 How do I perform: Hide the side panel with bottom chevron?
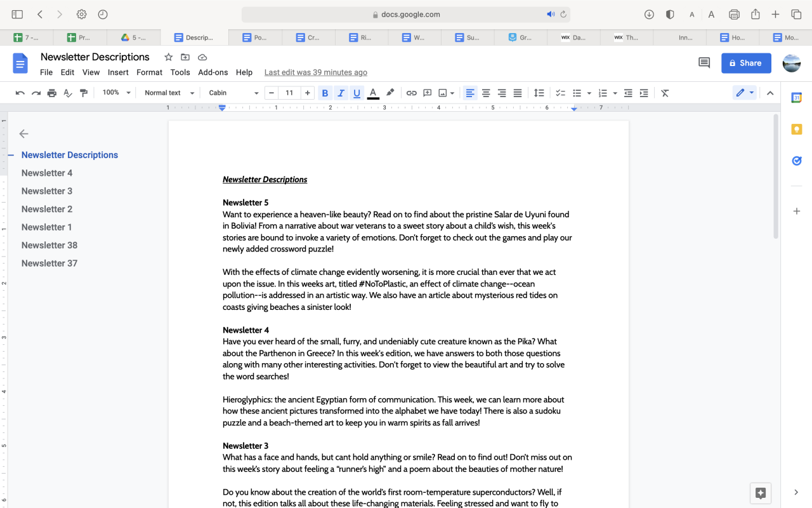pos(797,492)
